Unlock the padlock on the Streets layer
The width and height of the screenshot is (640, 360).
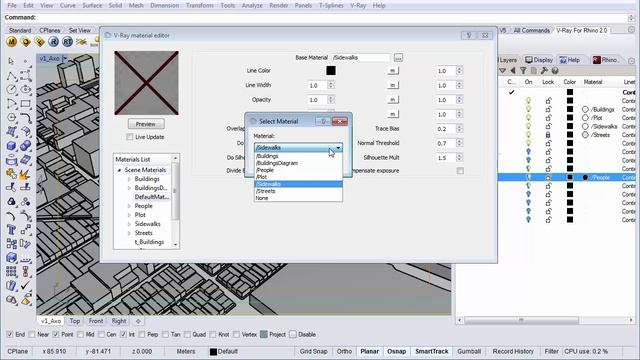point(548,135)
